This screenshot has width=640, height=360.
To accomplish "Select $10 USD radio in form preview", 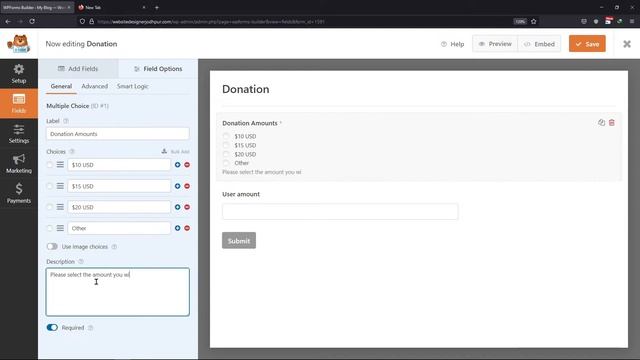I will pos(226,136).
